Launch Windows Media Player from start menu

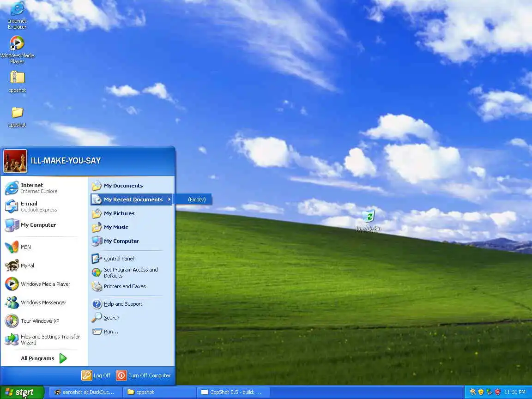coord(44,284)
